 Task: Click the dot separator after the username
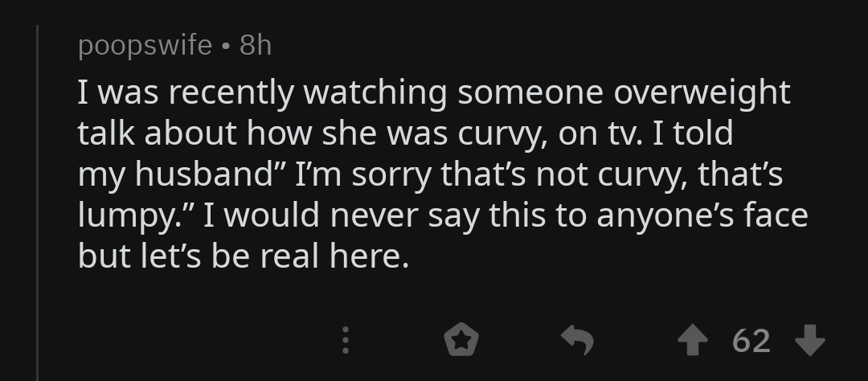click(226, 47)
